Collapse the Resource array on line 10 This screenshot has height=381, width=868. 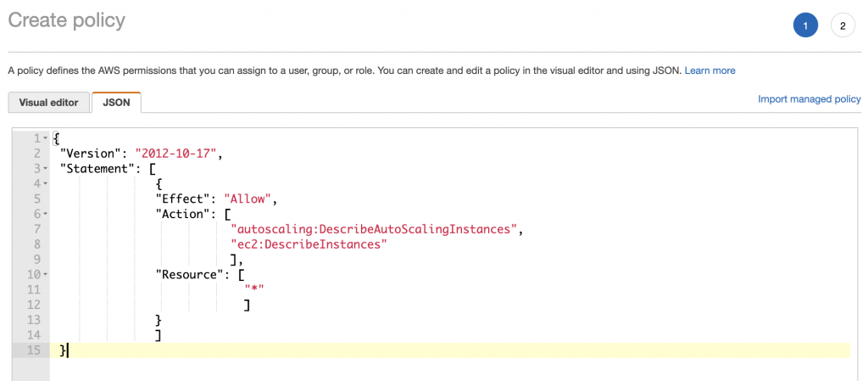(x=46, y=275)
